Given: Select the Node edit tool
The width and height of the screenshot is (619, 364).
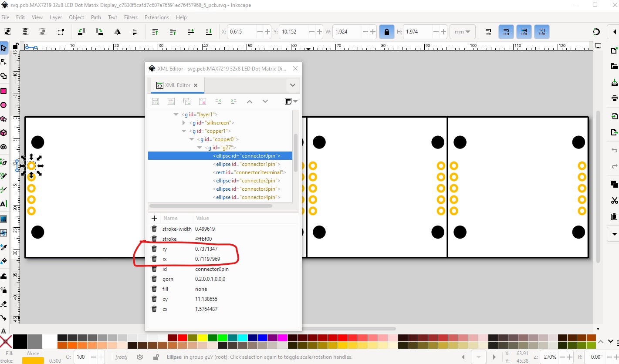Looking at the screenshot, I should tap(3, 62).
